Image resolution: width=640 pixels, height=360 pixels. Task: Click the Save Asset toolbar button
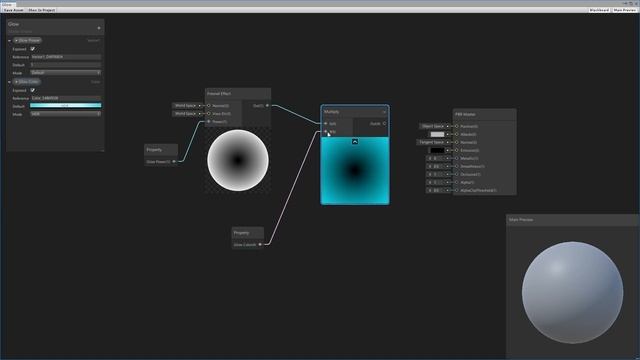(13, 10)
